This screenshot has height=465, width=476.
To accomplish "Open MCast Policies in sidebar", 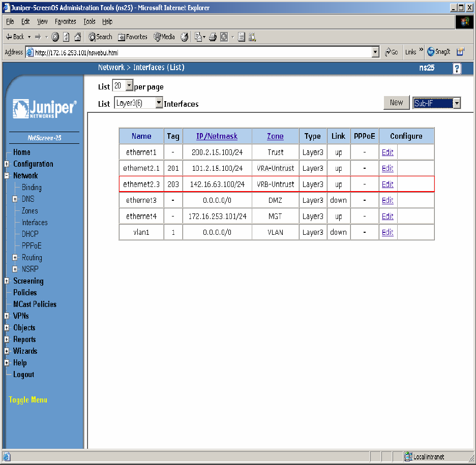I will [35, 304].
